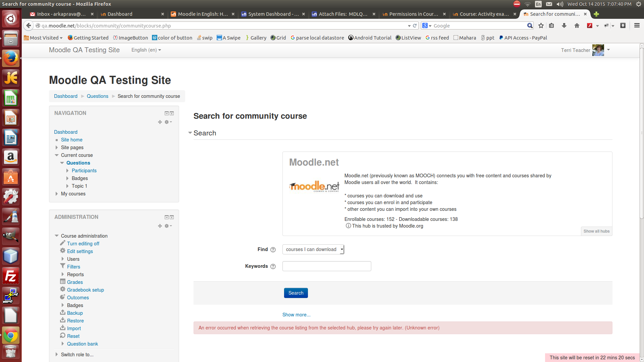Click Terri Teacher profile picture
The width and height of the screenshot is (644, 362).
pos(598,50)
